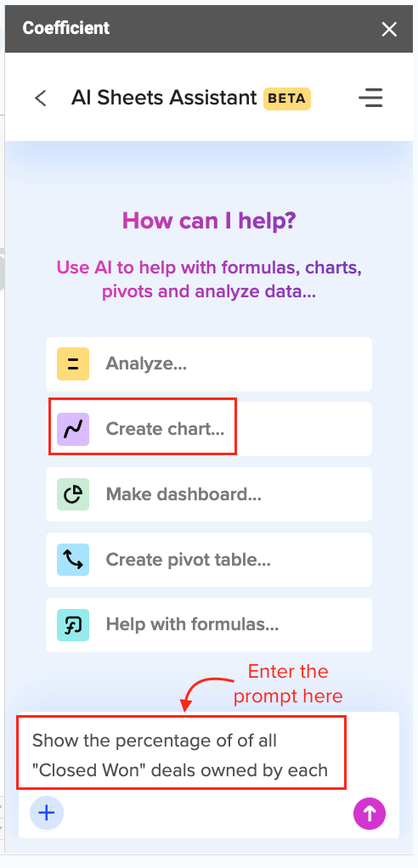Click the blue plus icon below the prompt
This screenshot has height=868, width=418.
[47, 813]
